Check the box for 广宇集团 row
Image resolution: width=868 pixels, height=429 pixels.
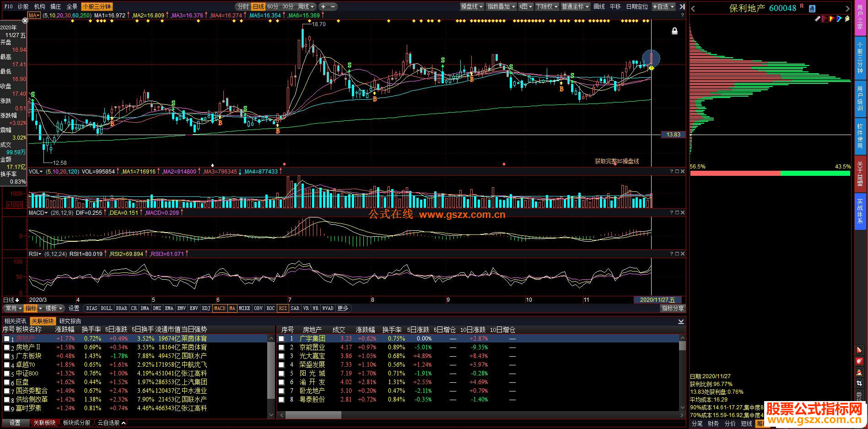coord(281,339)
